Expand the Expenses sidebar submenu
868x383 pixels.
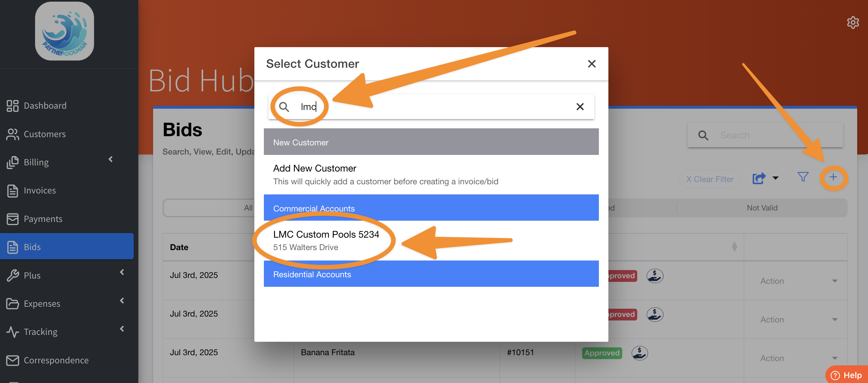pyautogui.click(x=122, y=301)
